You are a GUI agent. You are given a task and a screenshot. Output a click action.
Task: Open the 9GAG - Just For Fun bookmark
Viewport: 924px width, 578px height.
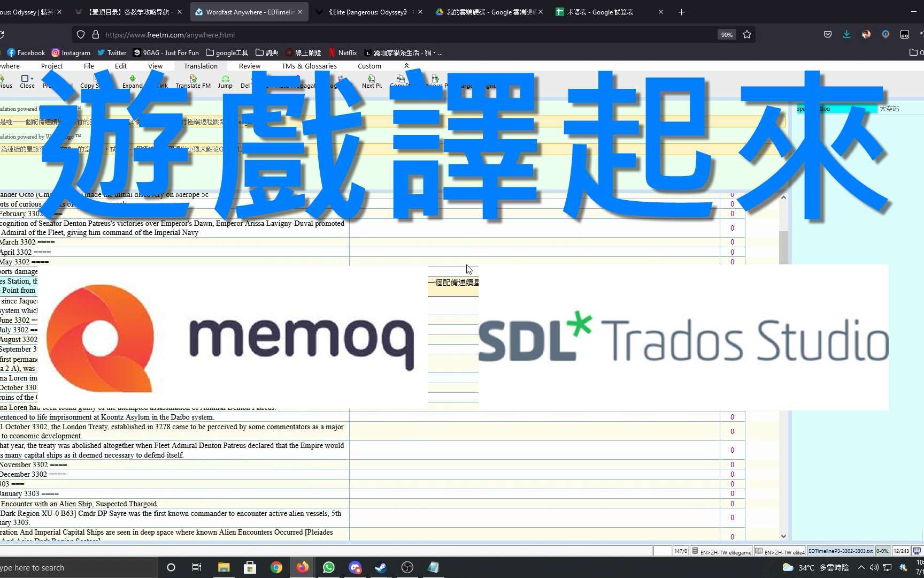(166, 52)
